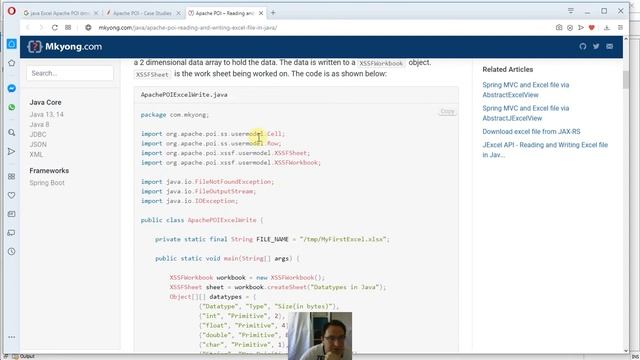This screenshot has height=360, width=640.
Task: Open Spring MVC and Excel via AbstractJExcelView
Action: pos(526,113)
